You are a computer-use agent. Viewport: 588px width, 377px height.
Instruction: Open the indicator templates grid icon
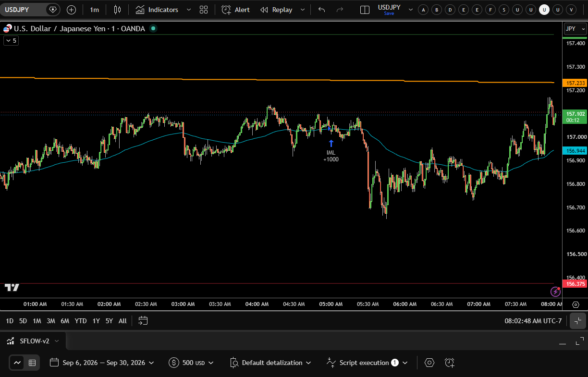coord(203,10)
